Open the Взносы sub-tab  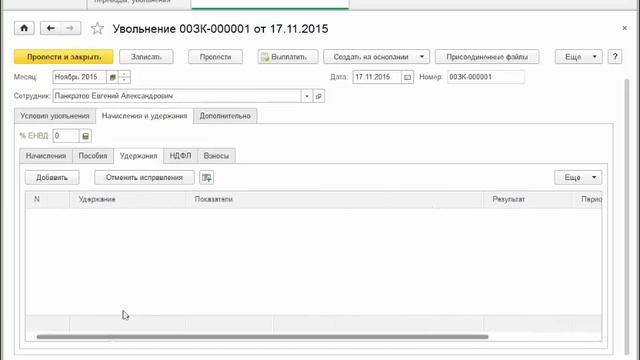point(216,156)
